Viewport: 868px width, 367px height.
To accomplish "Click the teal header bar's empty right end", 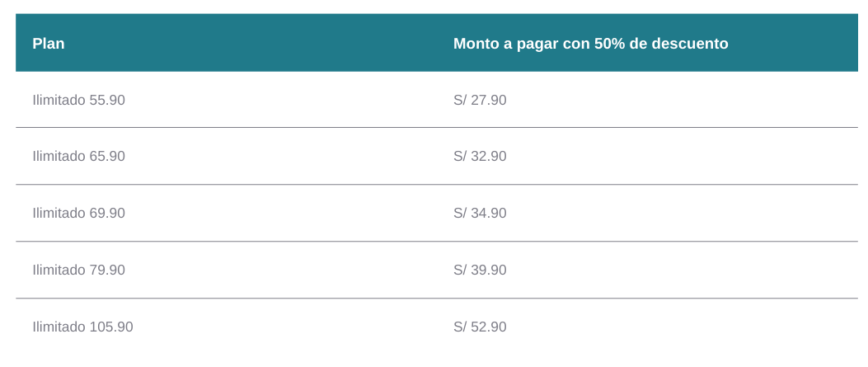I will coord(808,44).
